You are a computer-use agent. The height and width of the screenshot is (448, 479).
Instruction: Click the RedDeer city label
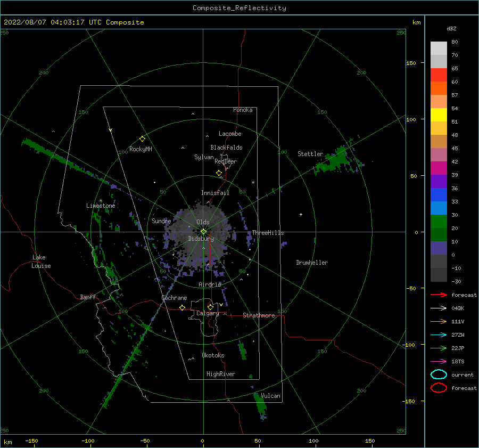pos(226,161)
